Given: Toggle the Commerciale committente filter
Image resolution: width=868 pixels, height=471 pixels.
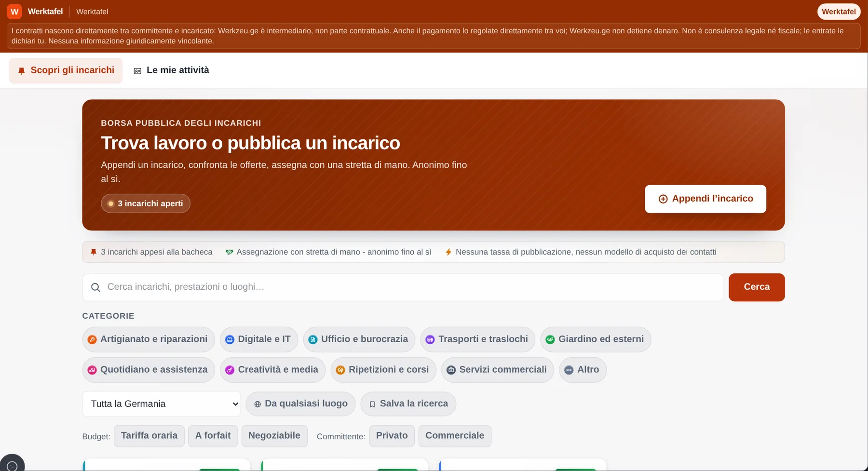Looking at the screenshot, I should coord(455,436).
